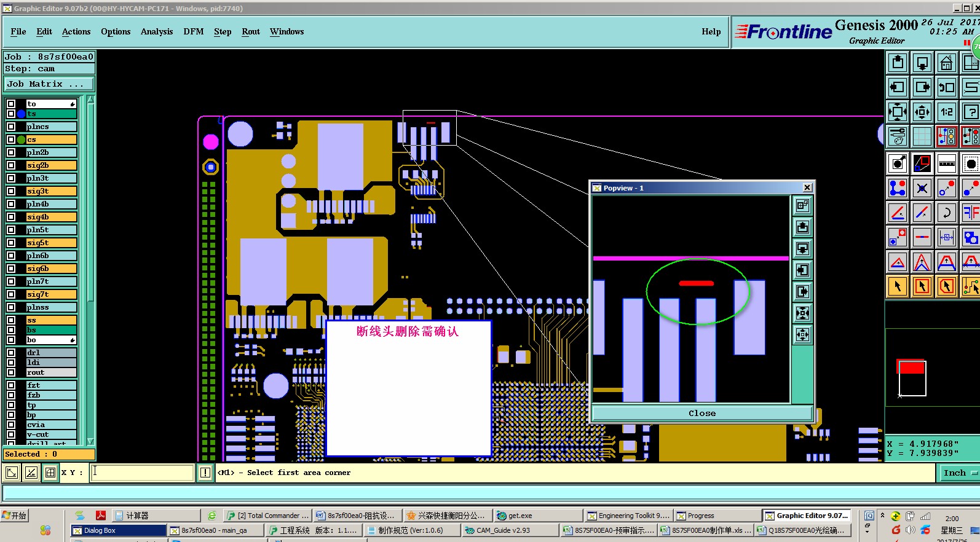Screen dimensions: 980x542
Task: Open the arrow on the 'to' layer row
Action: pos(73,104)
